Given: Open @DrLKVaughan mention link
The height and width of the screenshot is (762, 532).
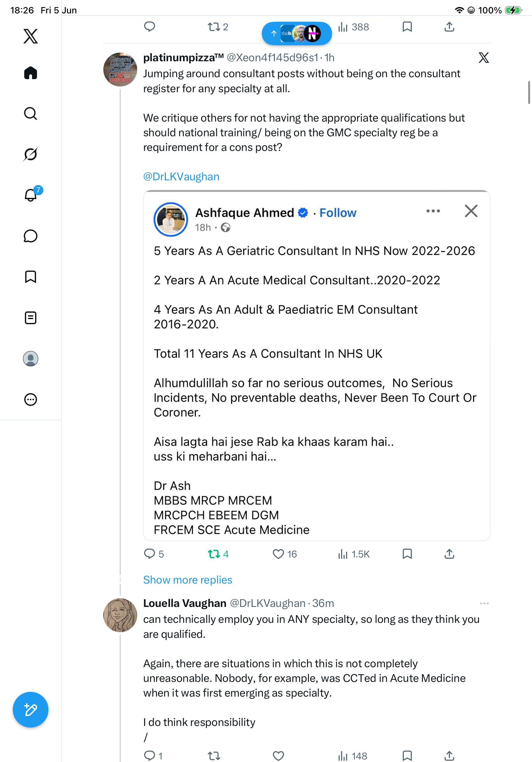Looking at the screenshot, I should 181,176.
